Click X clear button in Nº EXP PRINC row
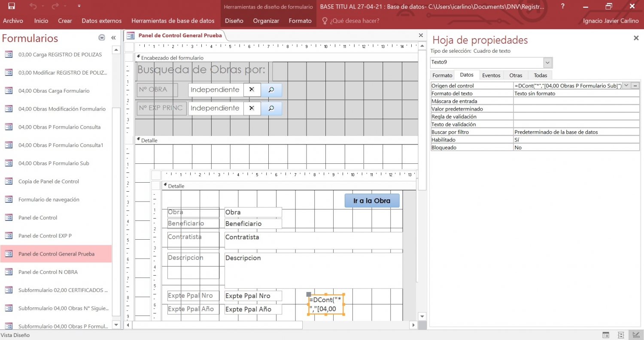The image size is (644, 340). pos(252,108)
